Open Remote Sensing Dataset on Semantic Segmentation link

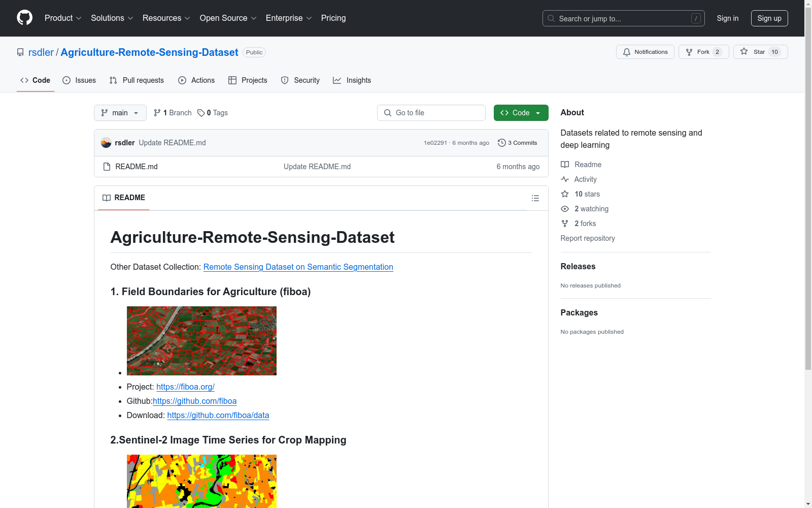tap(298, 267)
